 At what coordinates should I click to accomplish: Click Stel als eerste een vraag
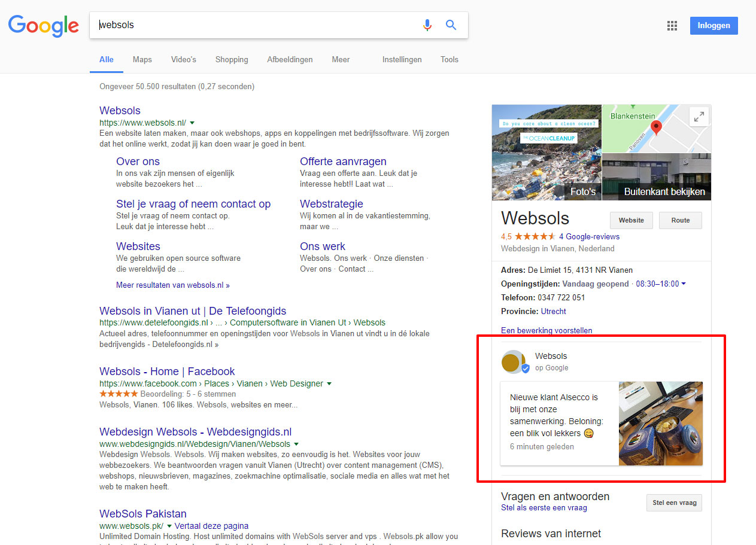tap(544, 508)
